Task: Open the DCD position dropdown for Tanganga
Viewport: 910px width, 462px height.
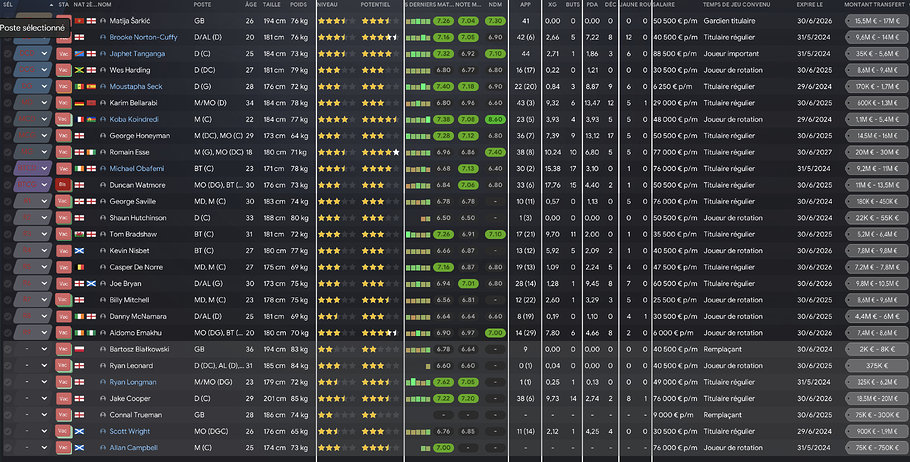Action: click(x=32, y=53)
